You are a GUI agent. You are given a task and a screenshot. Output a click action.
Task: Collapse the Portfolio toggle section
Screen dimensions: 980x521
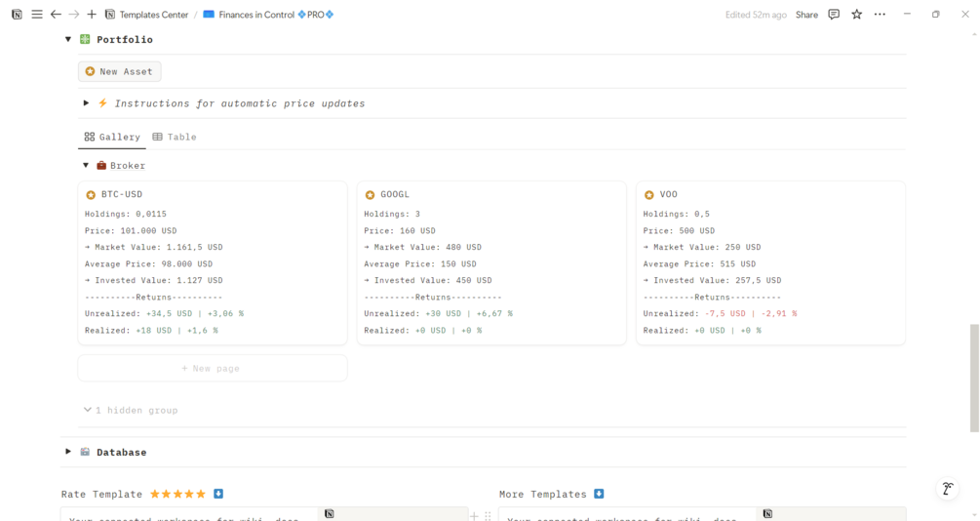(x=68, y=39)
